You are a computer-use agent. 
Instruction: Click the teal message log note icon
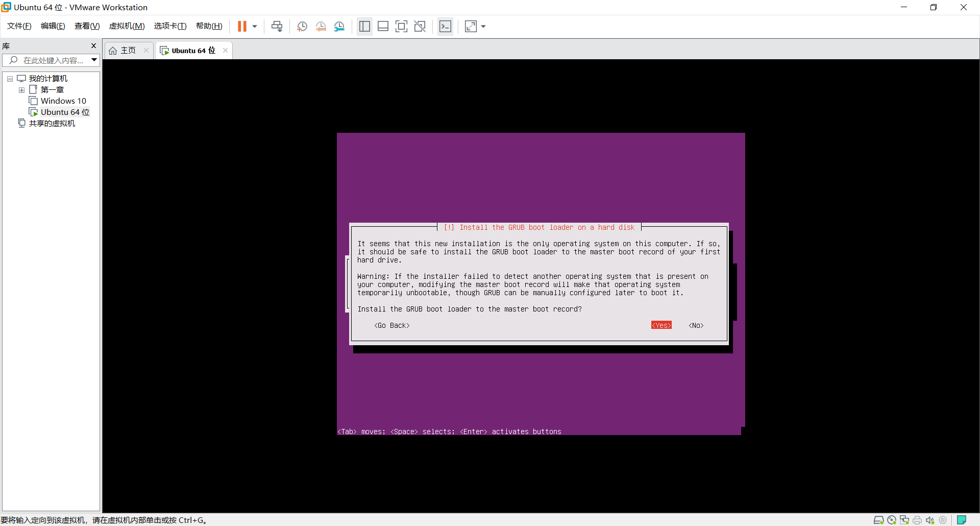pos(962,520)
